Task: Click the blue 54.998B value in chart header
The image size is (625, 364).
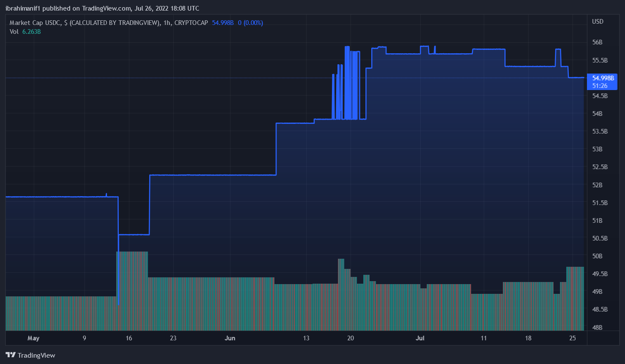Action: click(222, 23)
